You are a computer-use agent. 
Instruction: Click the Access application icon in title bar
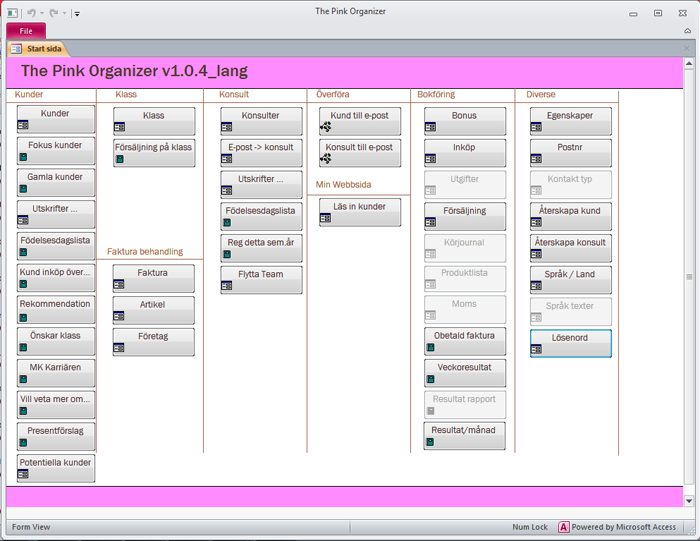(12, 13)
